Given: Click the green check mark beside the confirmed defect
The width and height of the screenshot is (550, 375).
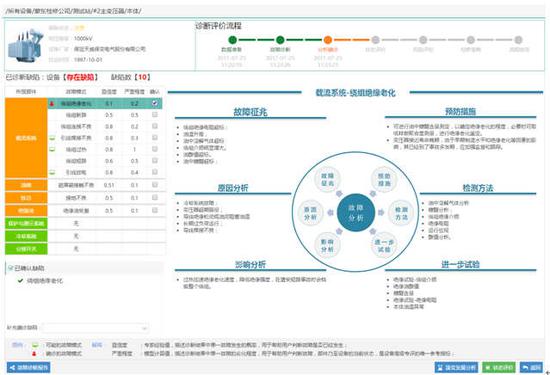Looking at the screenshot, I should tap(20, 281).
